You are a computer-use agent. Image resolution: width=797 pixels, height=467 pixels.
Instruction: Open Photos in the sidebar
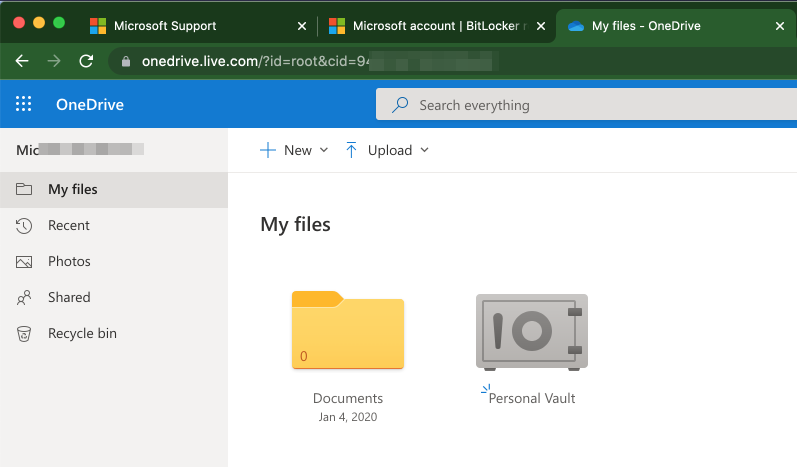(x=114, y=262)
